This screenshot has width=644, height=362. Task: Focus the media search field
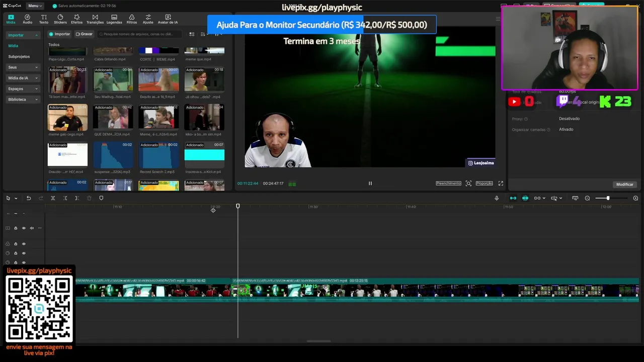(x=139, y=34)
